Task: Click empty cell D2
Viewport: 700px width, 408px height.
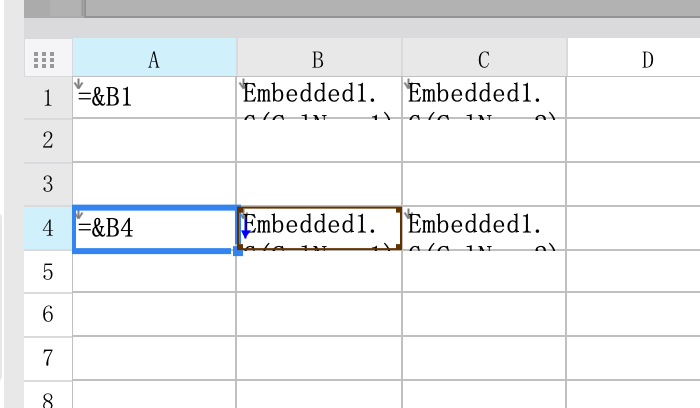Action: pos(632,140)
